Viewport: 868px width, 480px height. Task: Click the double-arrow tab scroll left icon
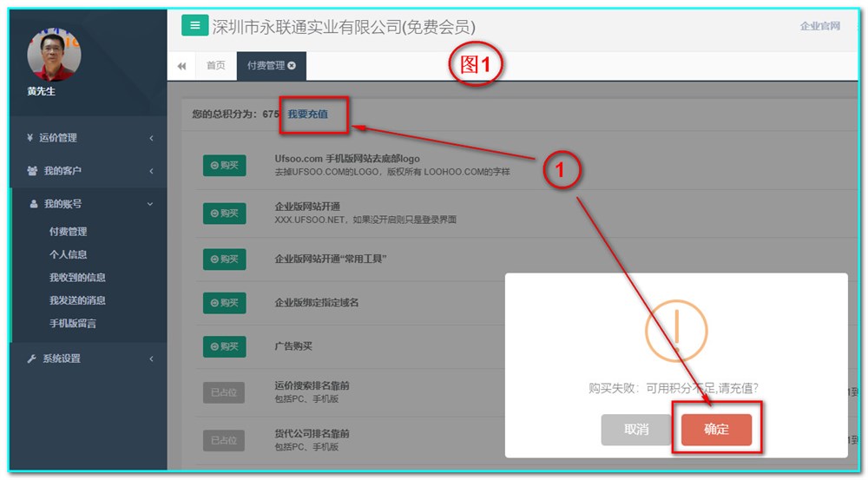click(x=181, y=66)
